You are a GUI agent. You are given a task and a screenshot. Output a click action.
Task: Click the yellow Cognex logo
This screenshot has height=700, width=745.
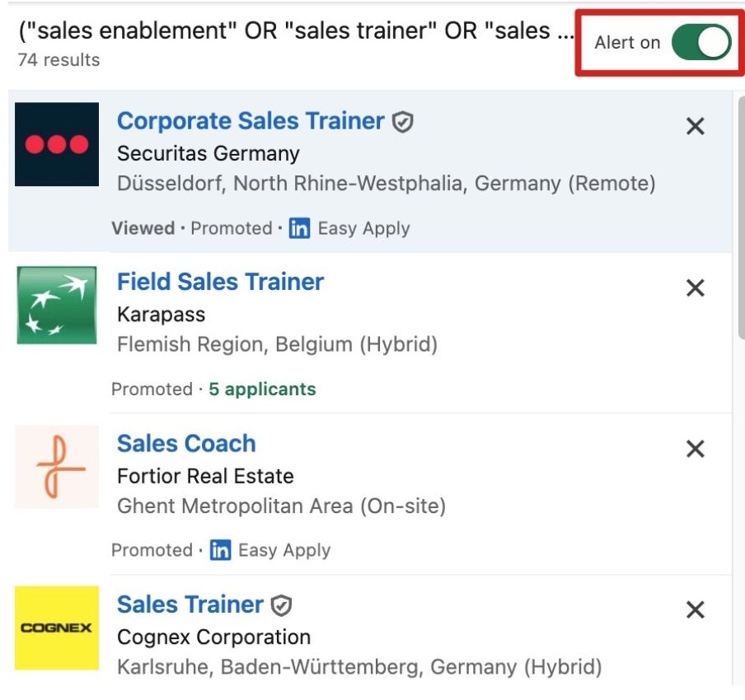pyautogui.click(x=57, y=628)
